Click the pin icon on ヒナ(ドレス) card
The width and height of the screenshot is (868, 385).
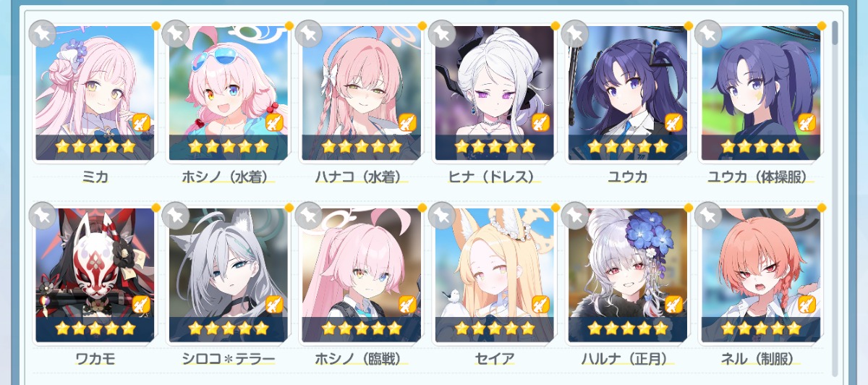(x=442, y=33)
